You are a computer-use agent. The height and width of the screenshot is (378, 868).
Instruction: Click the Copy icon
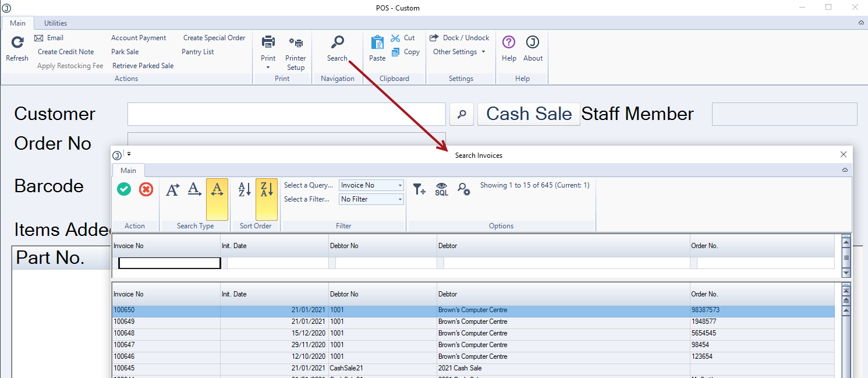[x=395, y=52]
